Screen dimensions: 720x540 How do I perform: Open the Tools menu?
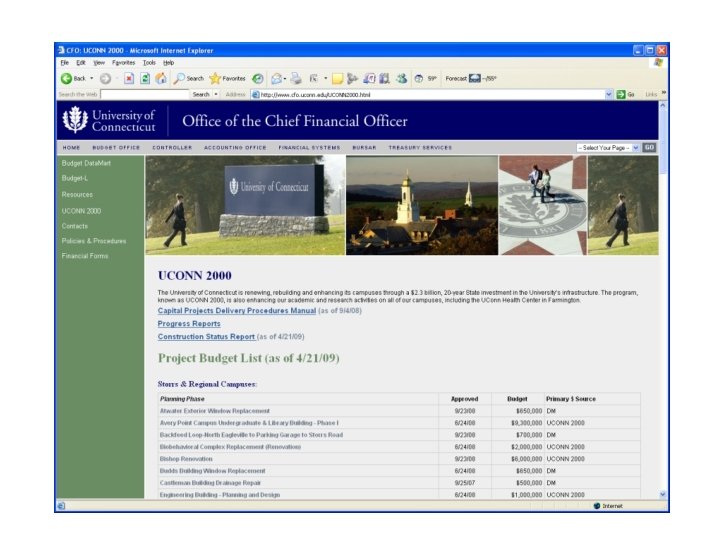(149, 63)
